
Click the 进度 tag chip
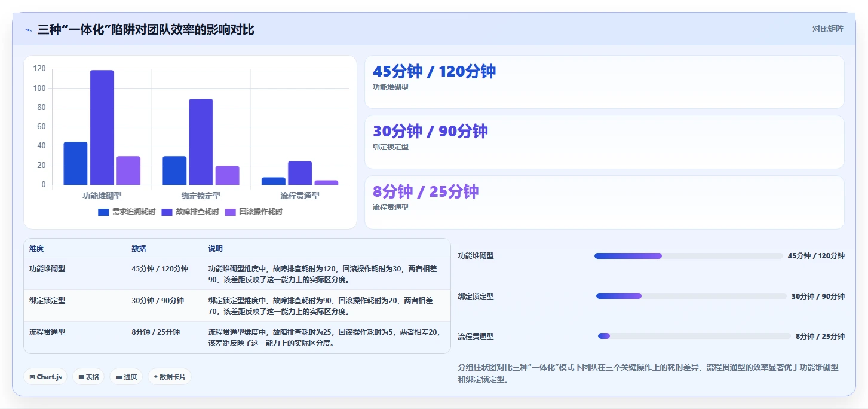click(x=126, y=377)
